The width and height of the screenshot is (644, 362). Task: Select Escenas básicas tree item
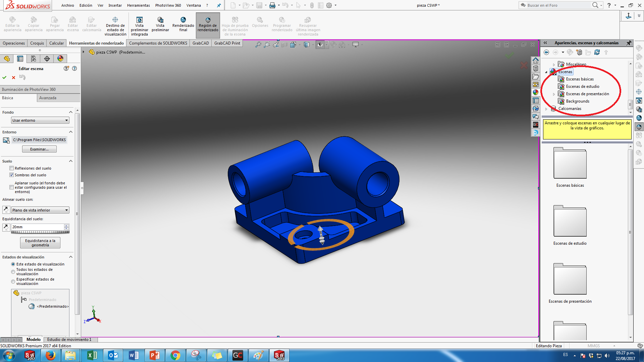(x=580, y=79)
